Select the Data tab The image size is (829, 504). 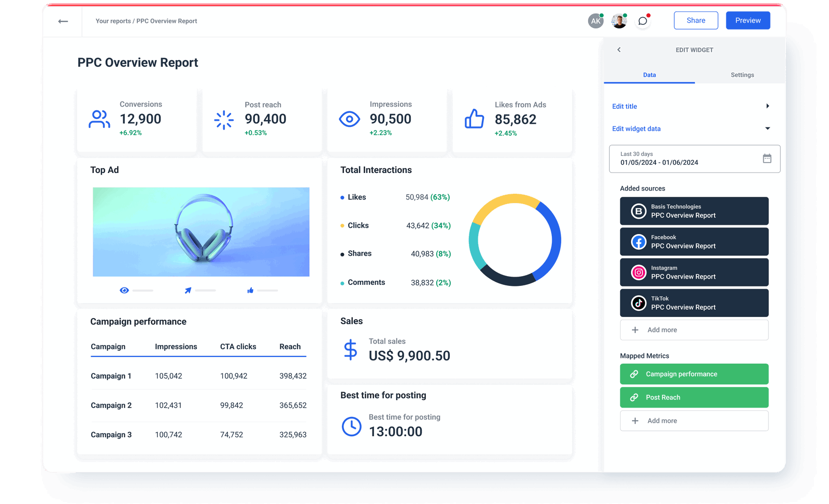(x=649, y=75)
